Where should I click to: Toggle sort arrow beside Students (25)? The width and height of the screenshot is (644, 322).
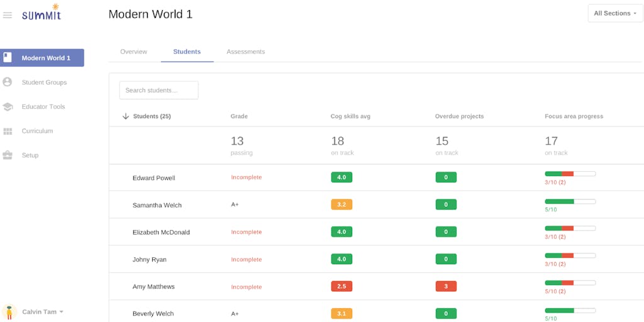pos(126,116)
